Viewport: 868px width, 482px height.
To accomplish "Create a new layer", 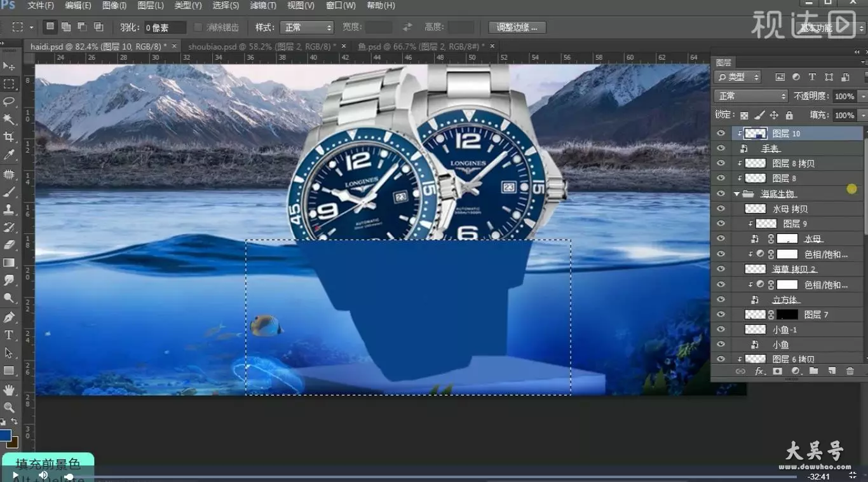I will tap(832, 371).
